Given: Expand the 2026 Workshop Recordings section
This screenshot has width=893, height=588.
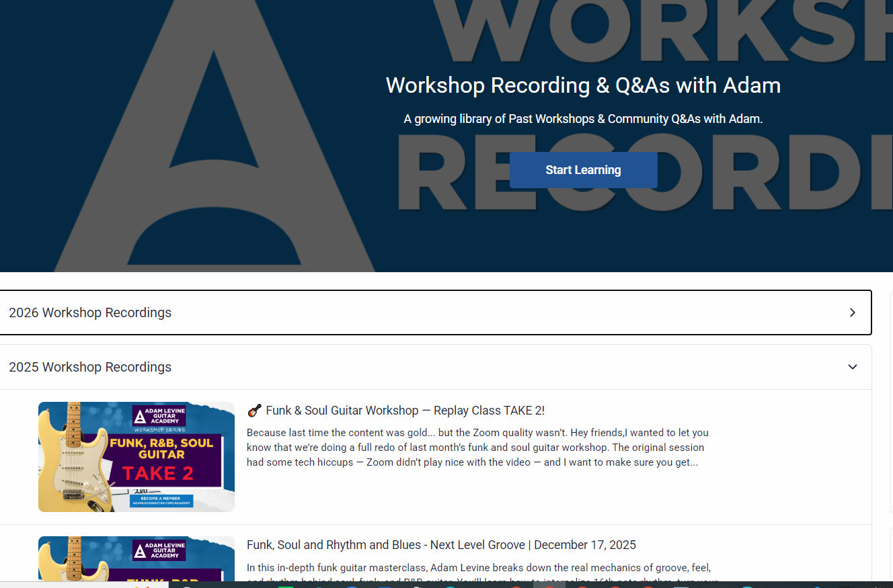Looking at the screenshot, I should pyautogui.click(x=435, y=312).
